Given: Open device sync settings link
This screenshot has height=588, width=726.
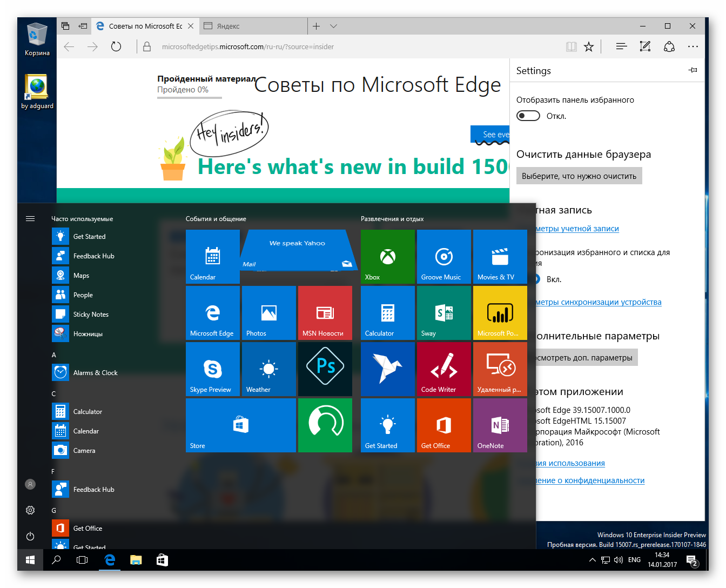Looking at the screenshot, I should [x=599, y=302].
